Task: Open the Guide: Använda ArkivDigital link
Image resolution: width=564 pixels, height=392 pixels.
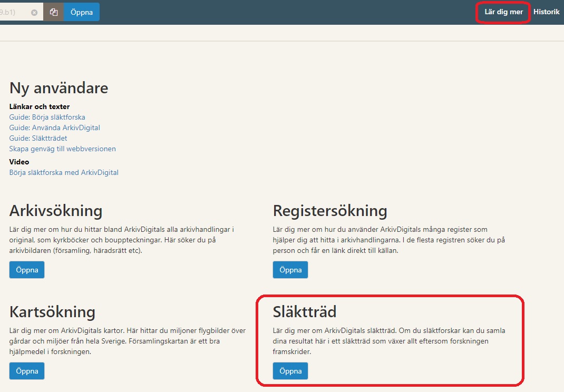Action: point(55,128)
